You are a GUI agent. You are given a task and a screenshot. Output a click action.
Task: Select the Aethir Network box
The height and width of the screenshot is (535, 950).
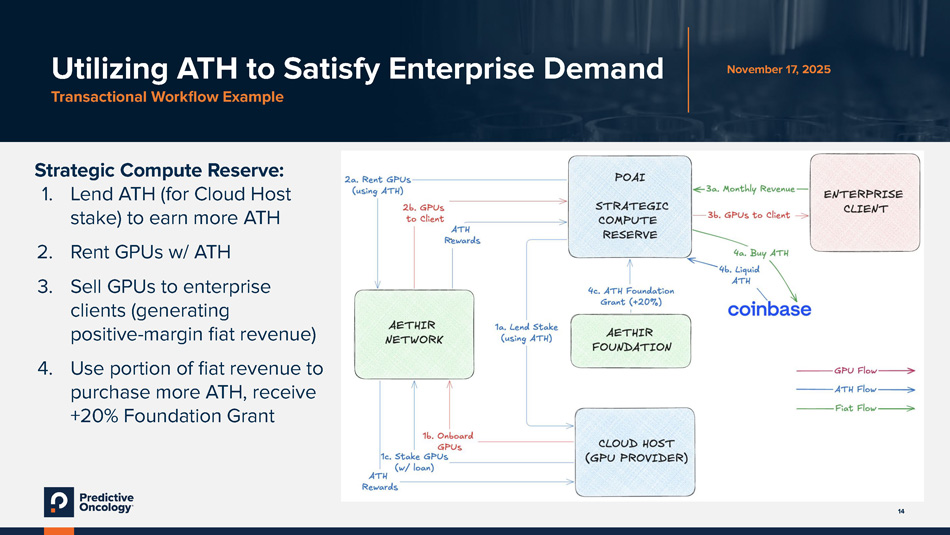[416, 332]
